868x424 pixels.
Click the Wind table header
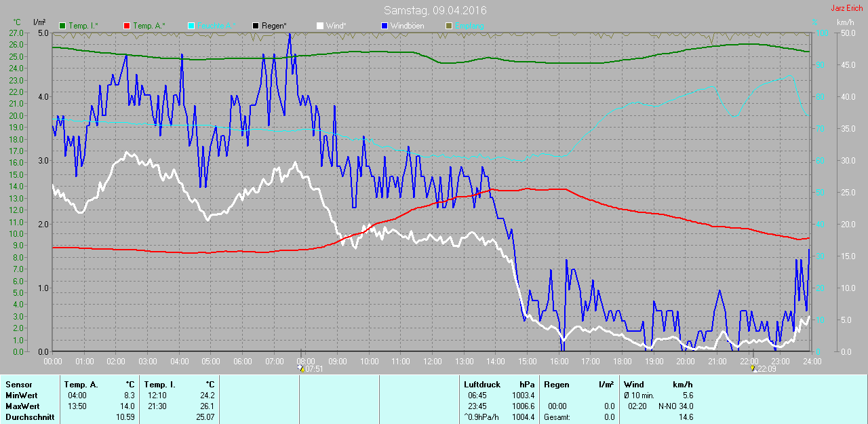pyautogui.click(x=634, y=385)
